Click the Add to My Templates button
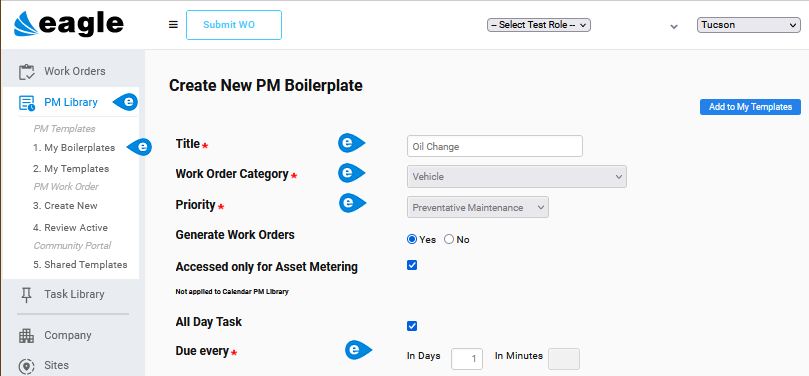Viewport: 809px width, 376px height. 750,107
